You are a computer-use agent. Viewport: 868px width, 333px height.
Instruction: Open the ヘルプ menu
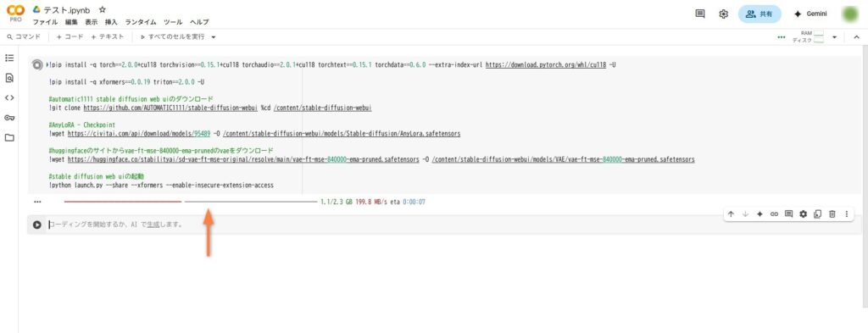click(x=199, y=22)
